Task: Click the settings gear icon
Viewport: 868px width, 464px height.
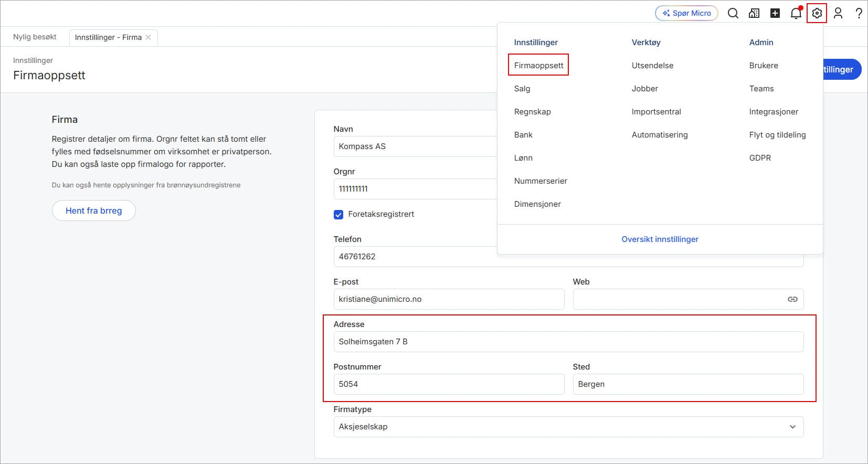Action: click(817, 14)
